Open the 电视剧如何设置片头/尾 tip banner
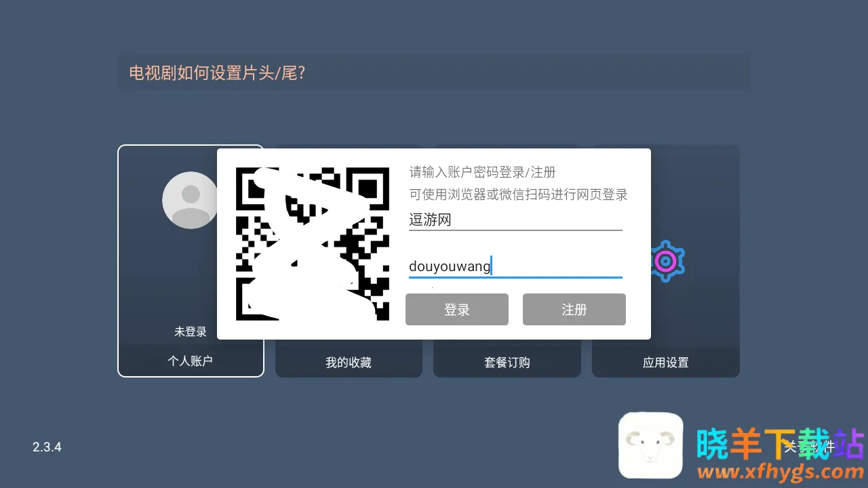 pos(434,73)
